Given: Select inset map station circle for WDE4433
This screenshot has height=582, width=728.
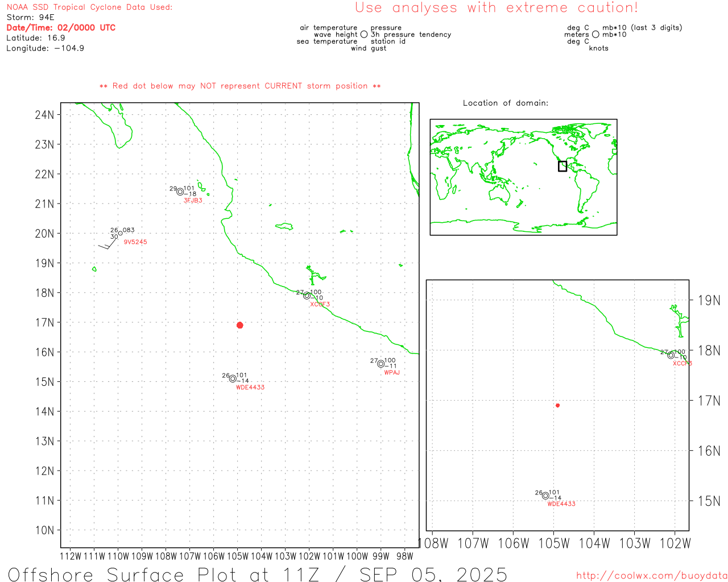Looking at the screenshot, I should (x=545, y=496).
